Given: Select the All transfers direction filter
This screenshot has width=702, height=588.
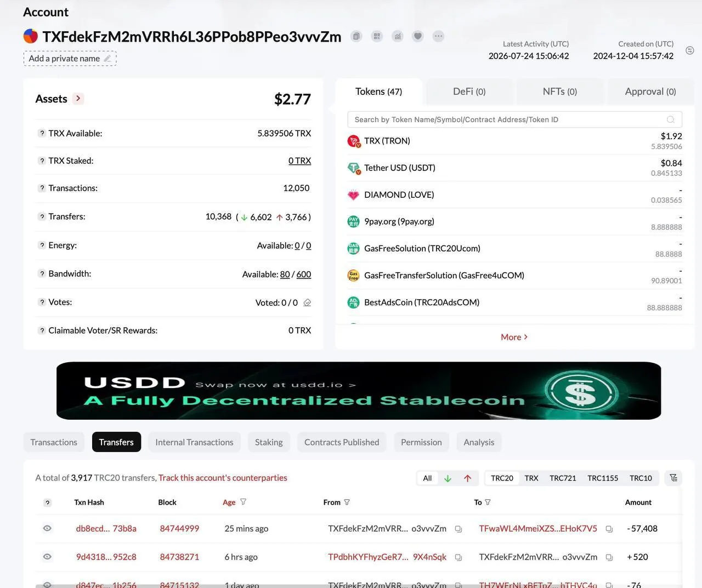Looking at the screenshot, I should (427, 478).
